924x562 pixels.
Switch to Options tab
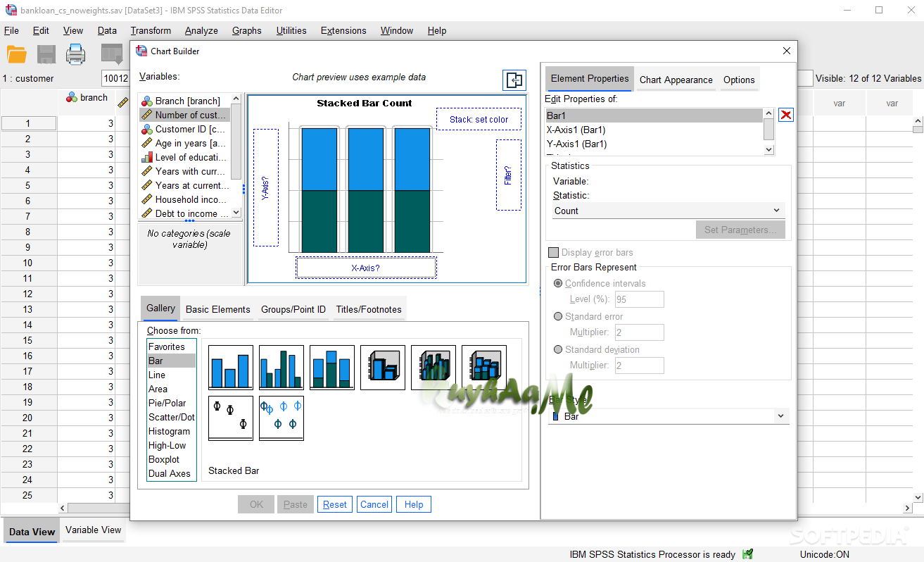click(739, 80)
